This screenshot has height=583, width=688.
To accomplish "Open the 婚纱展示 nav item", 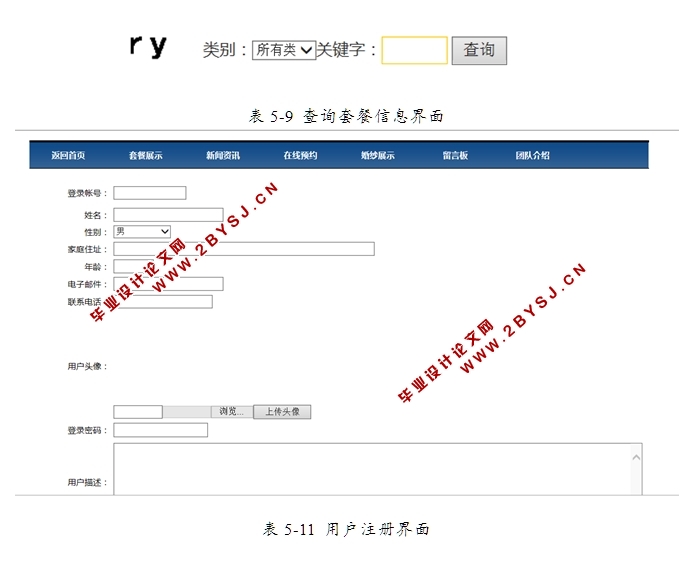I will tap(378, 155).
